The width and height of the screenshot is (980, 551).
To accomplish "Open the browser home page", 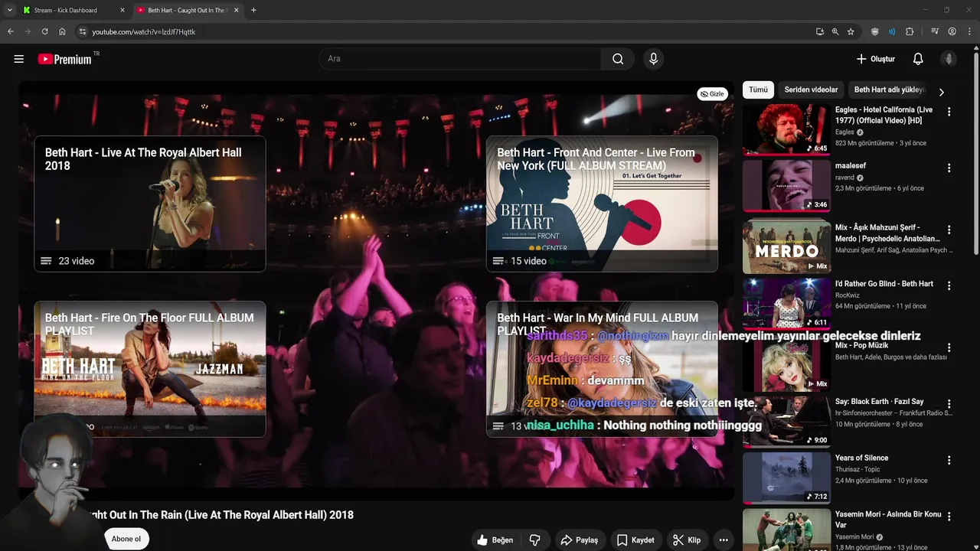I will 63,31.
